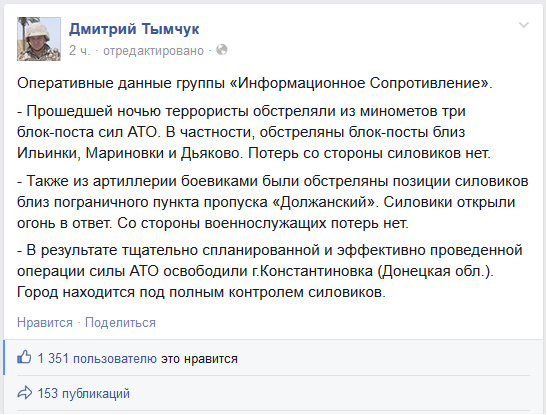Open Дмитрий Тымчук profile picture
547x415 pixels.
[39, 39]
